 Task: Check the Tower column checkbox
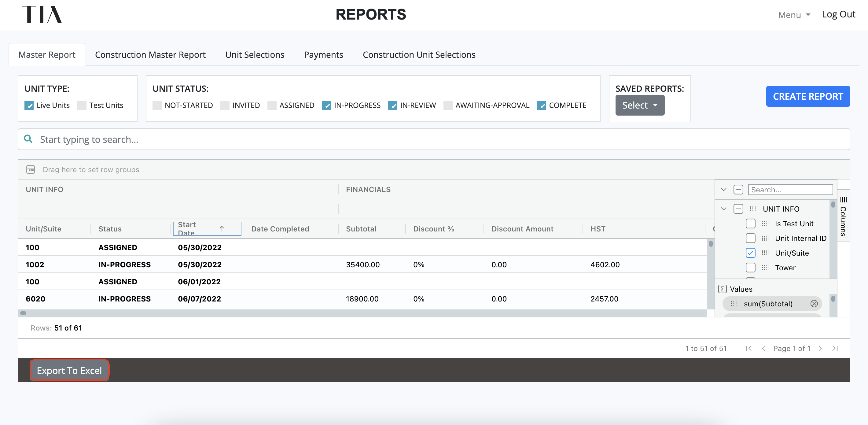coord(750,268)
